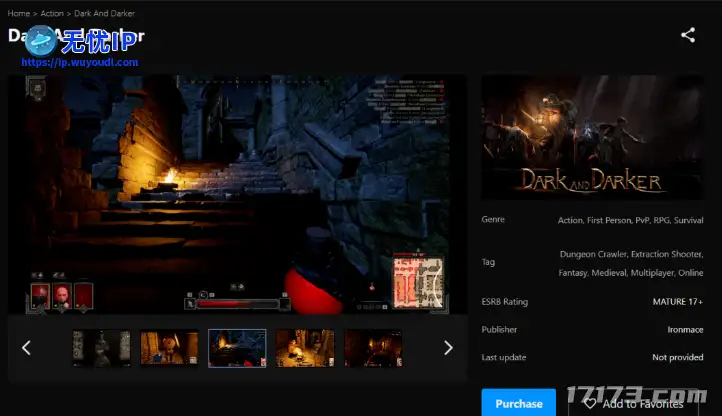Click the Dungeon Crawler tag list
722x416 pixels.
click(x=632, y=262)
